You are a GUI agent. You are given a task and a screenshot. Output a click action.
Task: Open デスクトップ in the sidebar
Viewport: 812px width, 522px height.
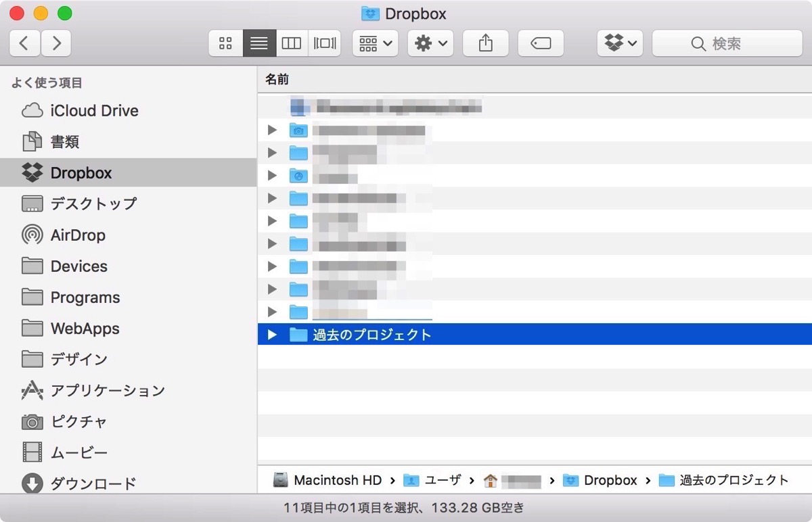129,204
